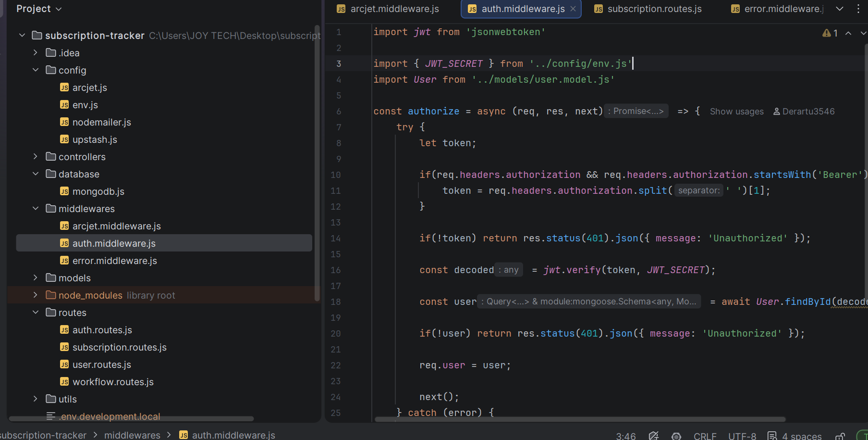The width and height of the screenshot is (868, 440).
Task: Change the CRLF line separator setting
Action: point(705,436)
